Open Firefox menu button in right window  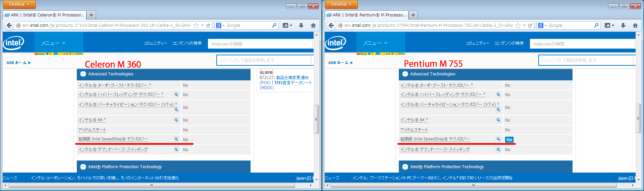[341, 4]
